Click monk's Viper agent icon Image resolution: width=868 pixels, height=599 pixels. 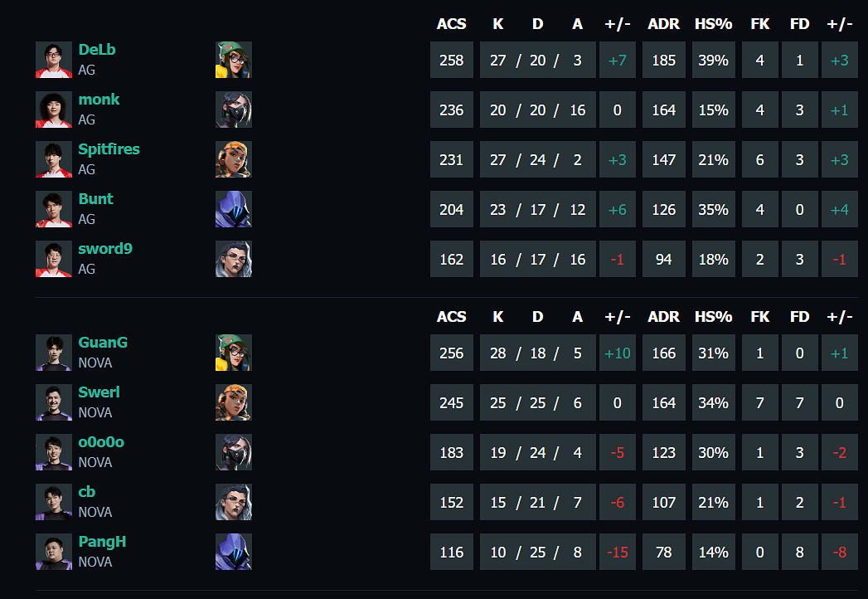click(x=233, y=110)
